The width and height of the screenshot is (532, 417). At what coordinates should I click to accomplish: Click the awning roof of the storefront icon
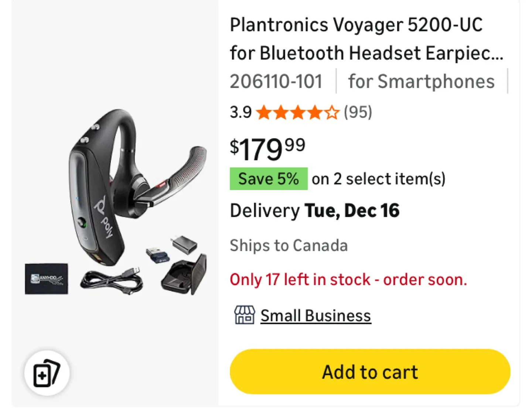click(x=245, y=310)
